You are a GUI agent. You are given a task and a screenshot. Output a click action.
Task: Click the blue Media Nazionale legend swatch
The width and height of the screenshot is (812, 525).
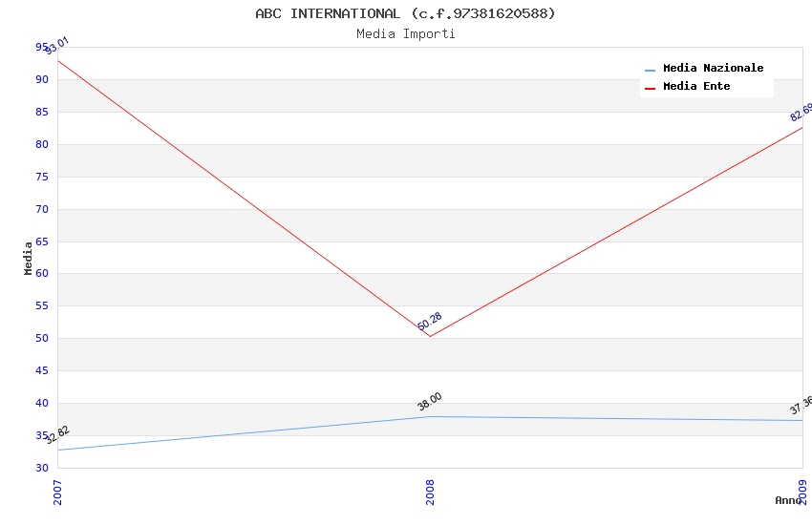(x=651, y=70)
